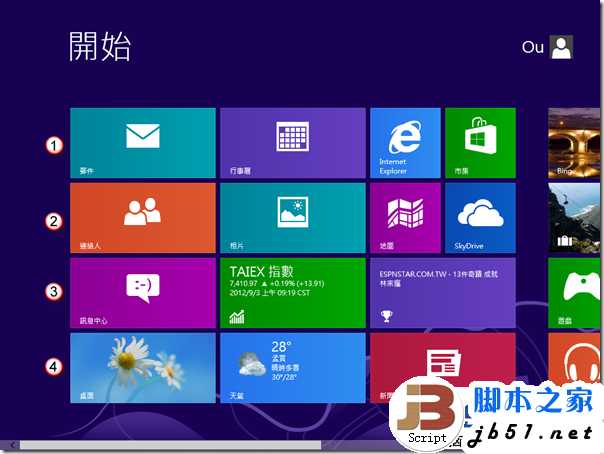The height and width of the screenshot is (454, 604).
Task: Launch the Internet Explorer tile
Action: click(405, 143)
